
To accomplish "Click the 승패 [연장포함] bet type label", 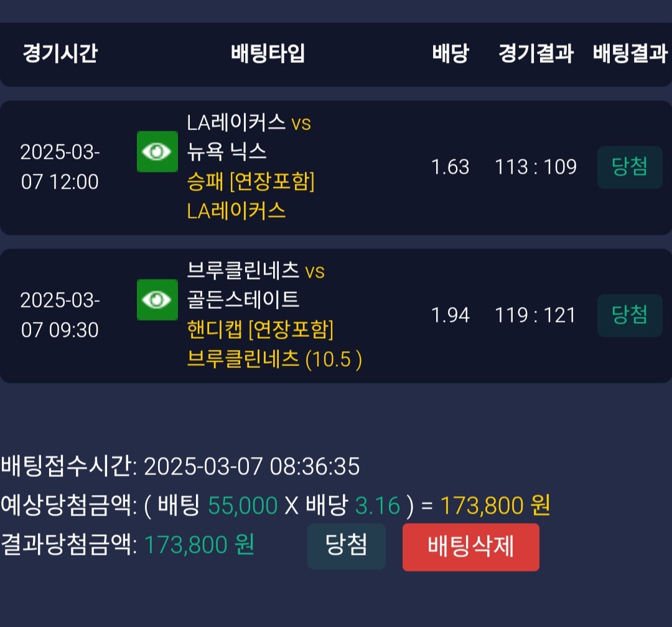I will coord(251,181).
